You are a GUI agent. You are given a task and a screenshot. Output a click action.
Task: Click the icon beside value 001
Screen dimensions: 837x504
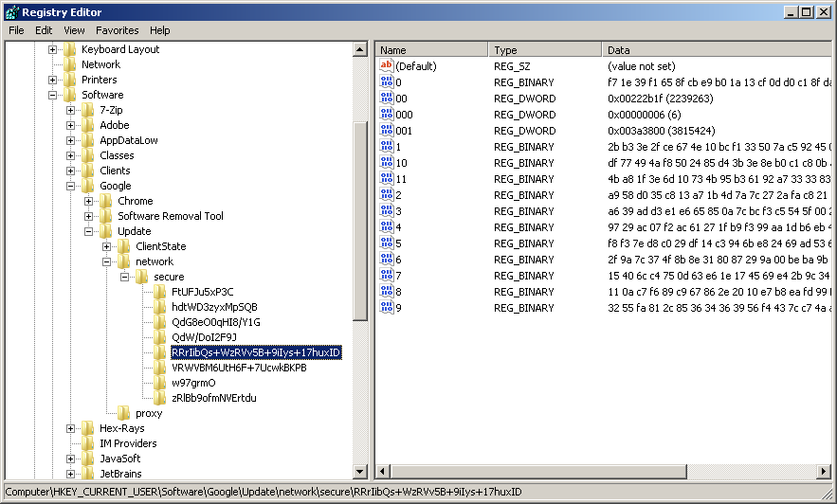(x=387, y=130)
